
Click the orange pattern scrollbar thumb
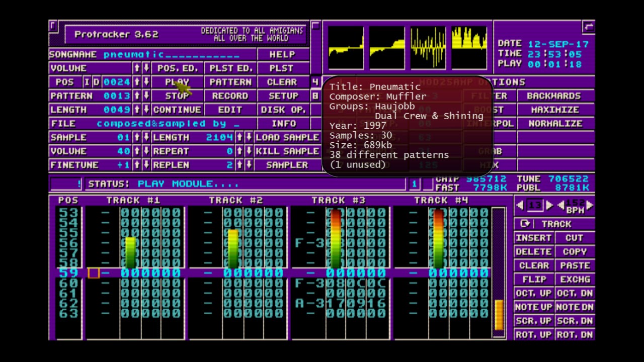coord(499,315)
